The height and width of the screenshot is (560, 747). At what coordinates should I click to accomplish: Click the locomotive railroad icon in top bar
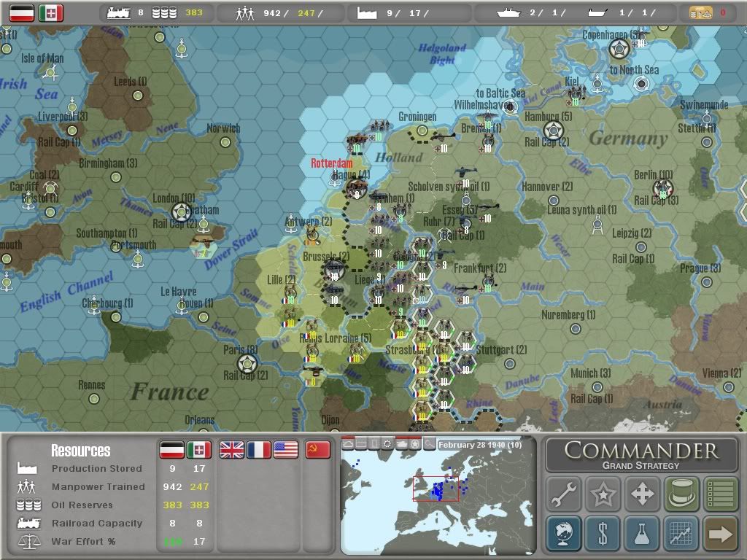coord(119,13)
